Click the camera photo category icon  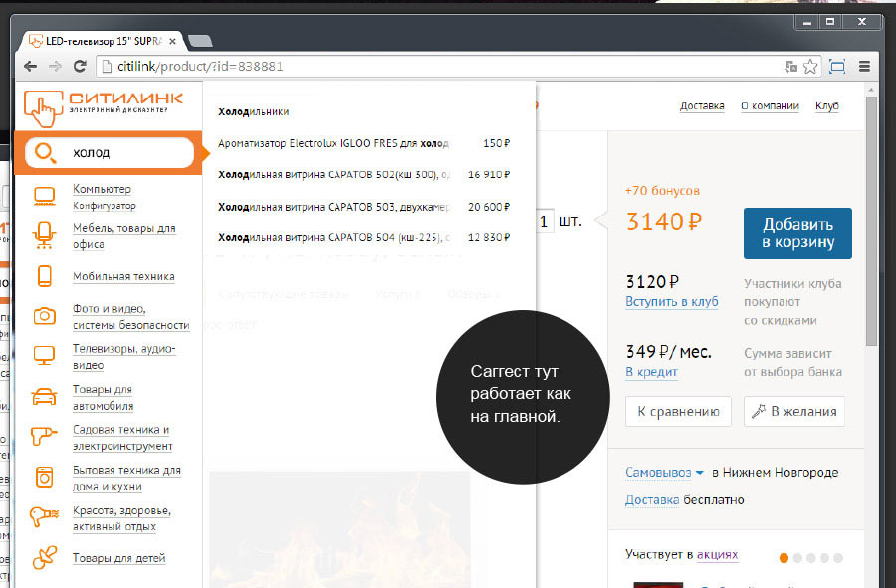(x=45, y=316)
